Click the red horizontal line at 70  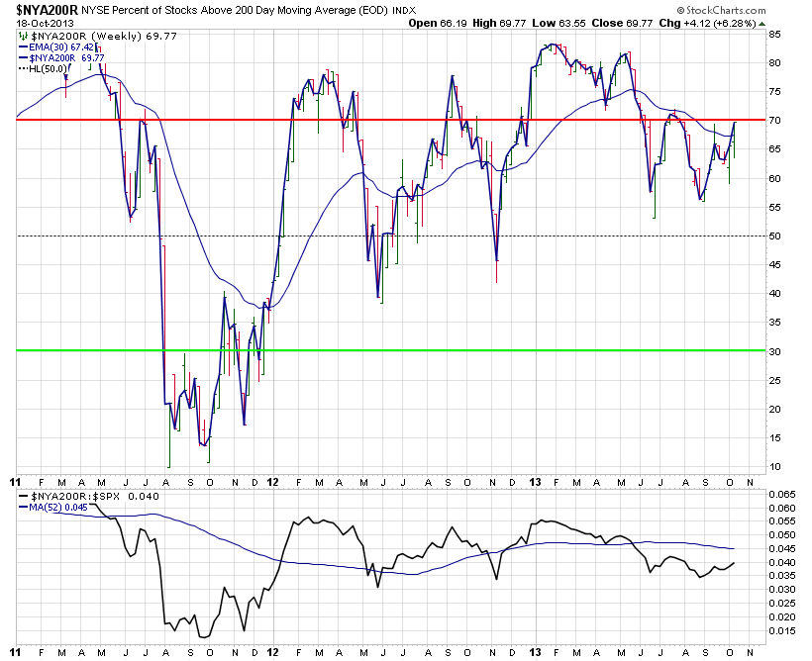391,120
